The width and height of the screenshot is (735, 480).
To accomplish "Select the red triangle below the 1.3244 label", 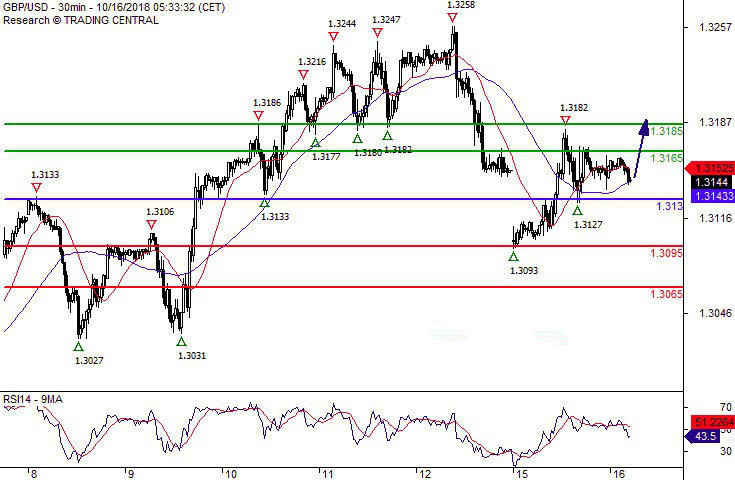I will pyautogui.click(x=333, y=37).
